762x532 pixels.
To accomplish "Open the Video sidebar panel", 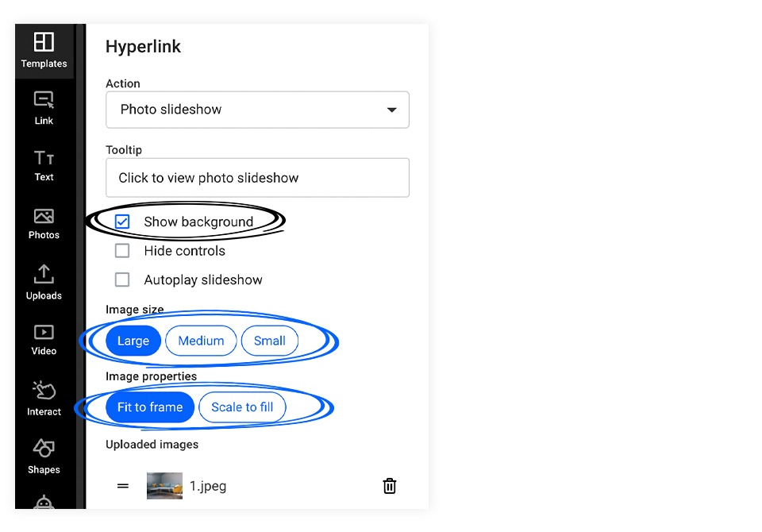I will 44,340.
